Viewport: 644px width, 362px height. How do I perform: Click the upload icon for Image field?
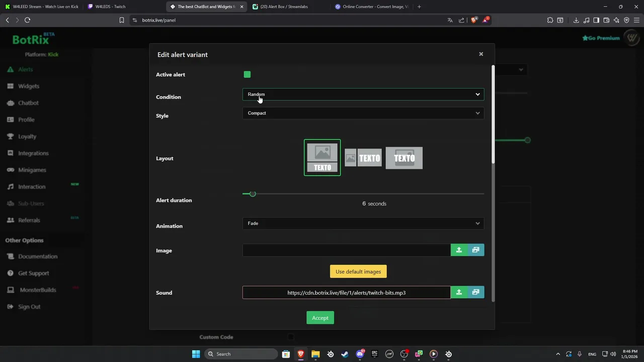tap(459, 250)
